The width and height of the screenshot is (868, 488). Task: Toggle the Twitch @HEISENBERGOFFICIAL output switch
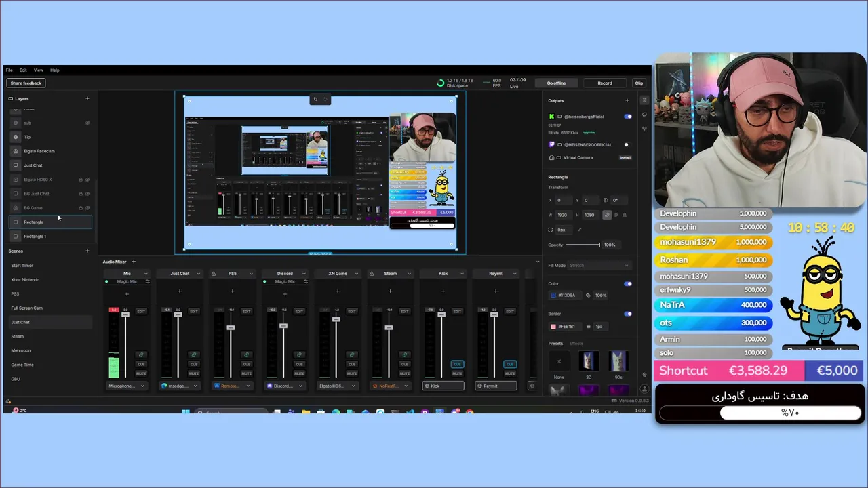pos(627,144)
